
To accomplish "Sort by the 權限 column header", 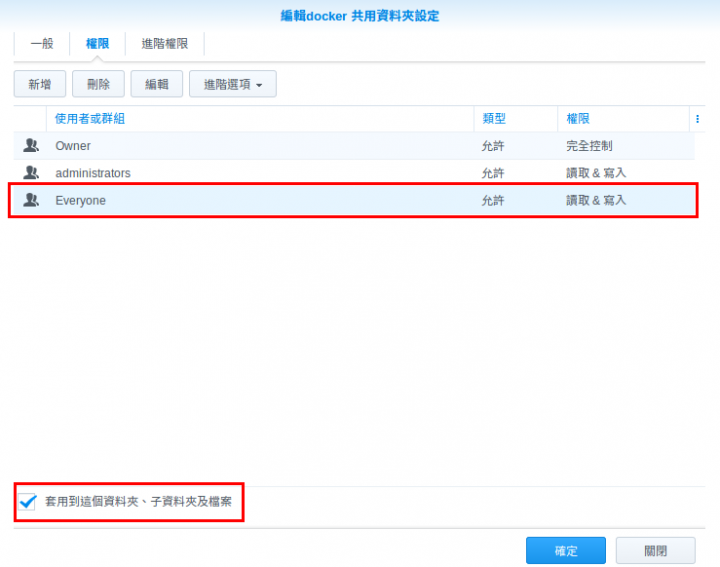I will [x=624, y=119].
